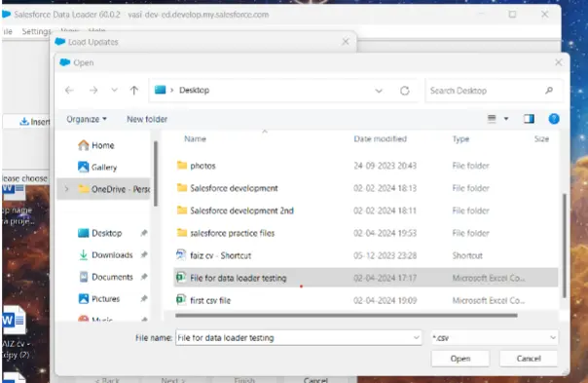Select the salesforce practice files folder
This screenshot has height=383, width=588.
pos(366,233)
